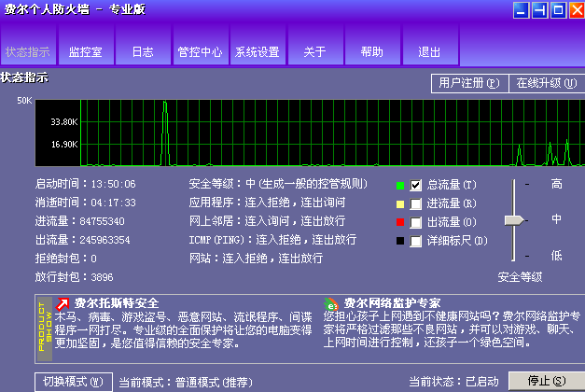This screenshot has height=392, width=585.
Task: Click the 高 security level label
Action: [x=557, y=184]
